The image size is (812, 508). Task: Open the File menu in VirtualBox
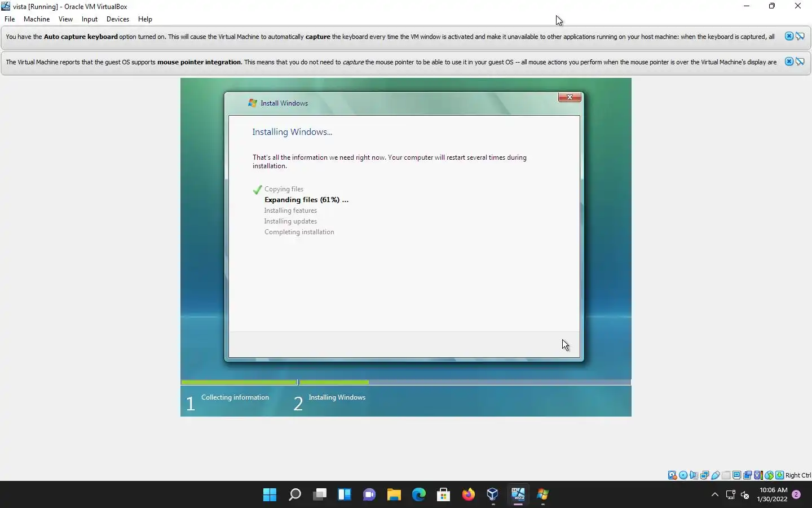10,19
